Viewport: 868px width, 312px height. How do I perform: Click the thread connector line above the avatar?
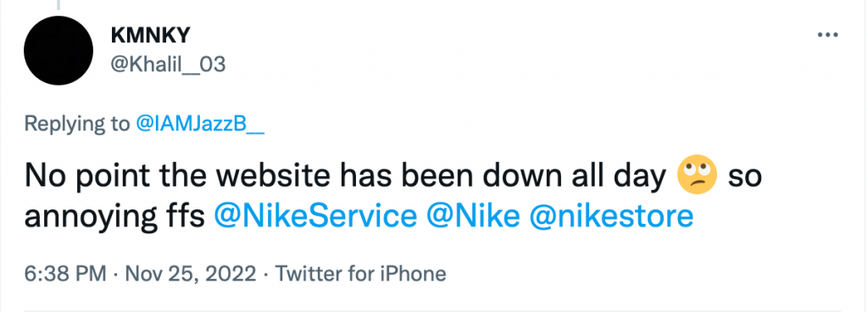pos(58,5)
